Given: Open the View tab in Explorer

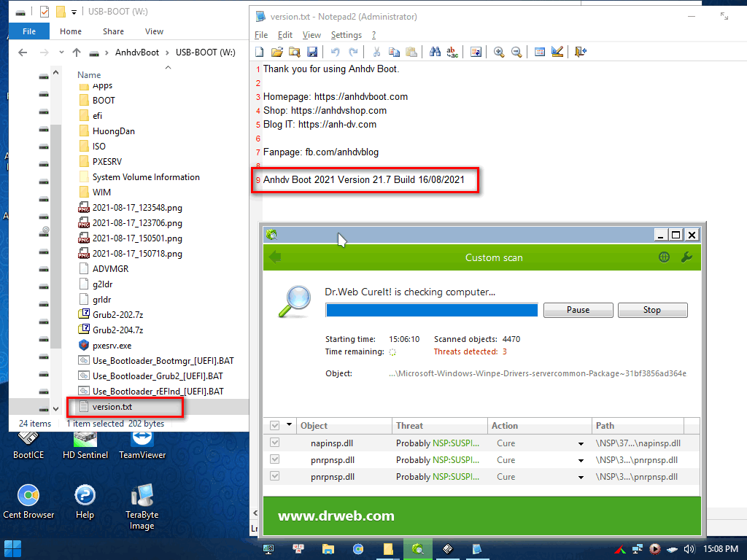Looking at the screenshot, I should click(x=154, y=31).
